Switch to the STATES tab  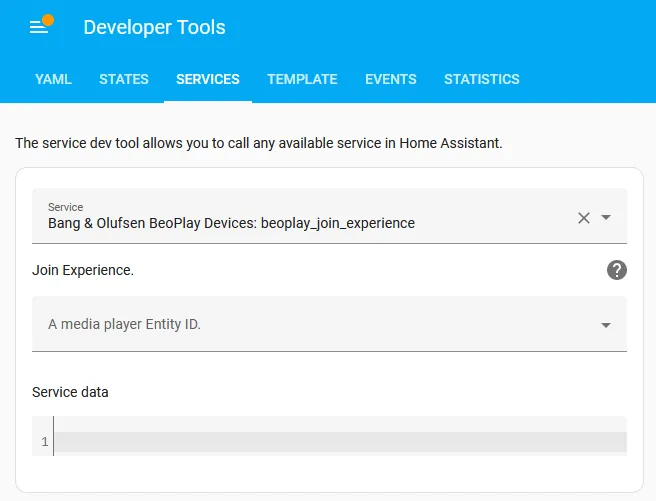click(x=124, y=79)
